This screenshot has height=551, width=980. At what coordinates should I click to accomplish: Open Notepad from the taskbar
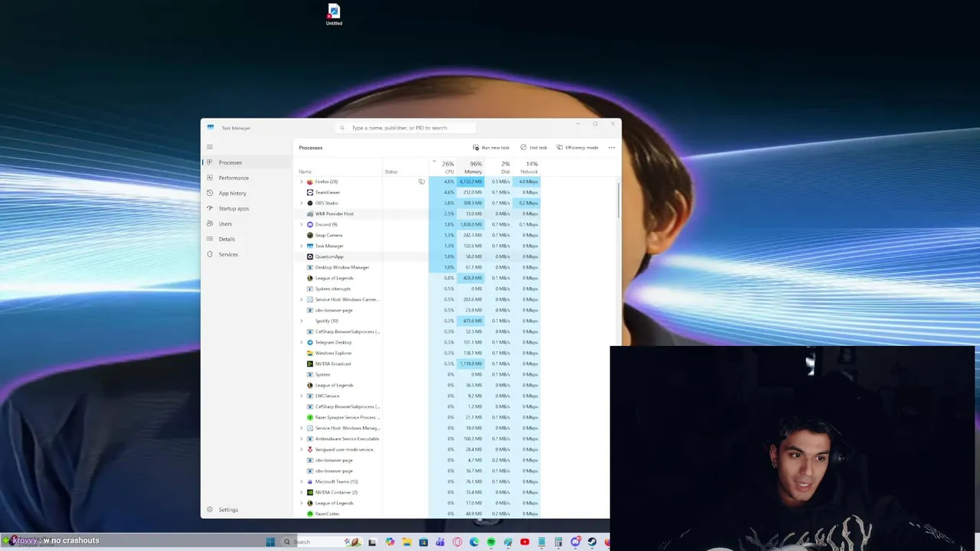pos(541,542)
